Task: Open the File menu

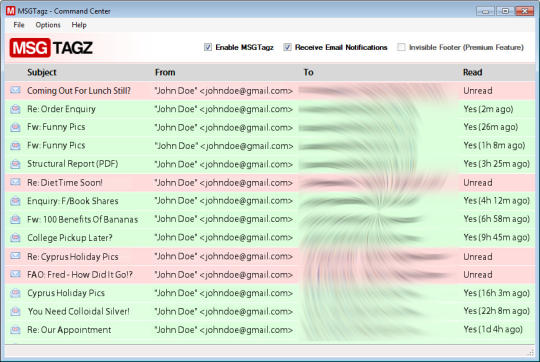Action: click(x=19, y=25)
